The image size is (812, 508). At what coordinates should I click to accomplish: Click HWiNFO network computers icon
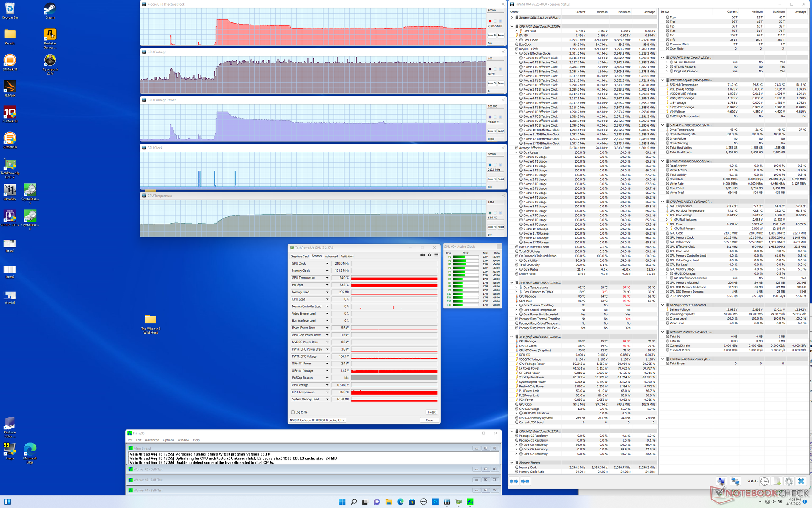pyautogui.click(x=735, y=481)
